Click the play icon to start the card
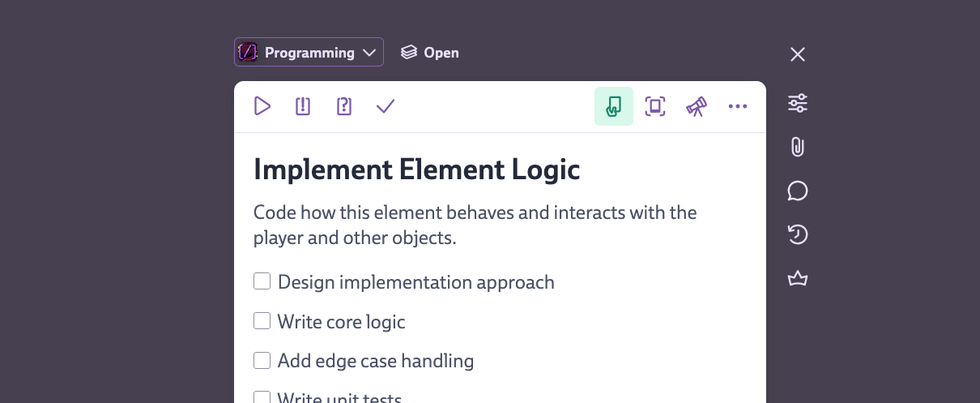Viewport: 980px width, 403px height. (262, 106)
